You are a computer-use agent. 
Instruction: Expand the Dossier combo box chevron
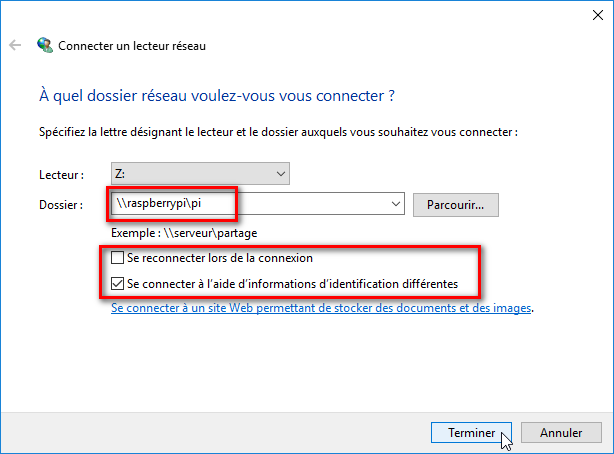pos(396,204)
